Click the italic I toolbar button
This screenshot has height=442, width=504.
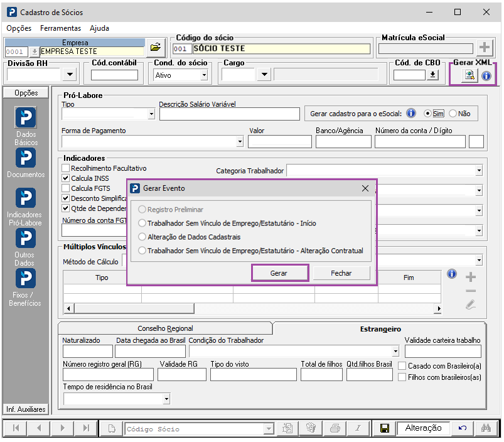click(359, 428)
